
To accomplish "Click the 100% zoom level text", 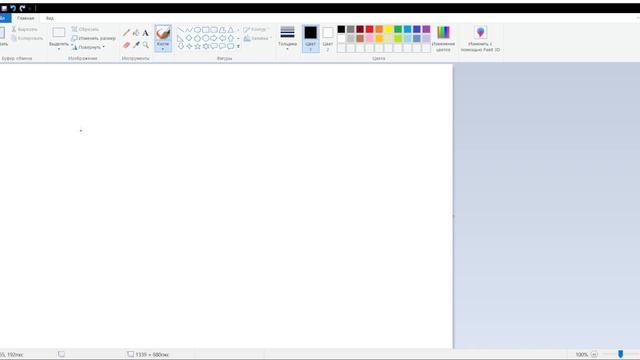I will (x=582, y=355).
